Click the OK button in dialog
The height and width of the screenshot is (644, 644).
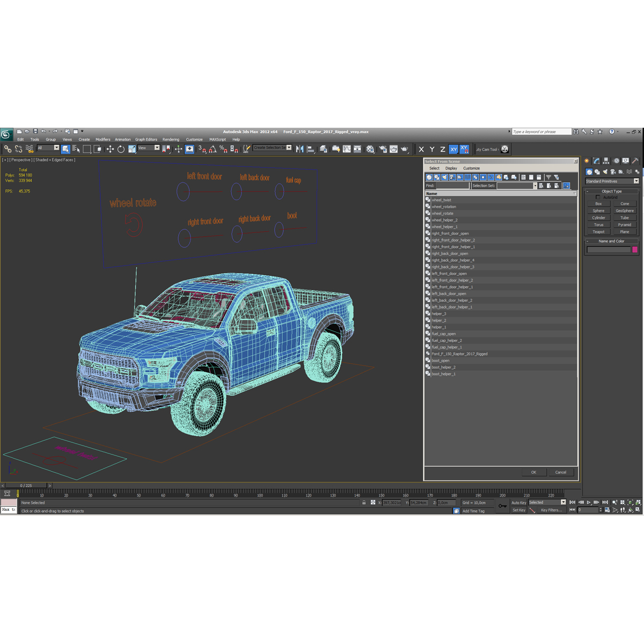click(534, 472)
